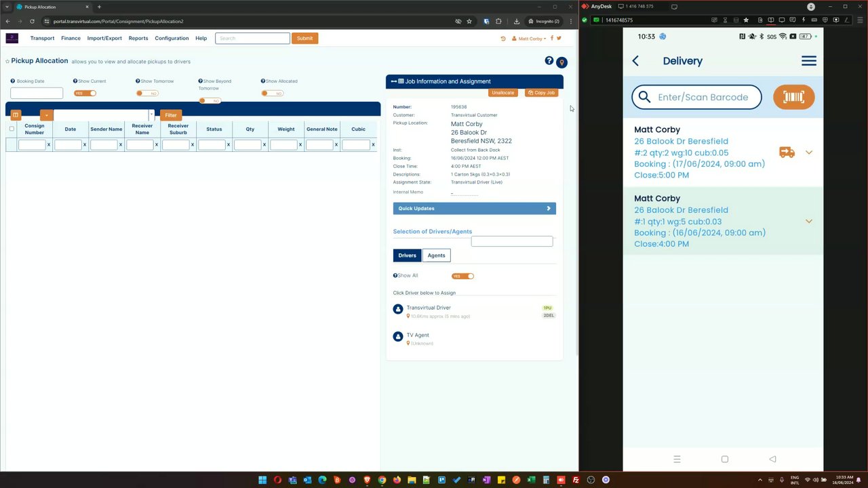The image size is (868, 488).
Task: Expand first Matt Corby delivery chevron
Action: [808, 152]
